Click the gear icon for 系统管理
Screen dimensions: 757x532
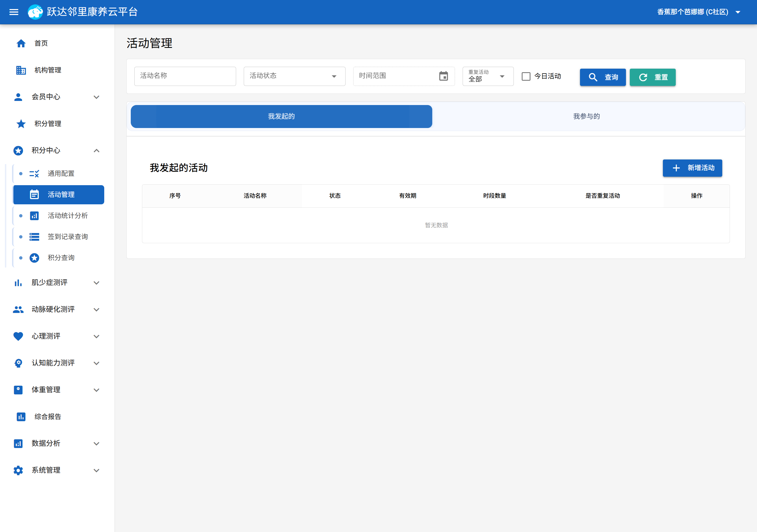pyautogui.click(x=18, y=470)
